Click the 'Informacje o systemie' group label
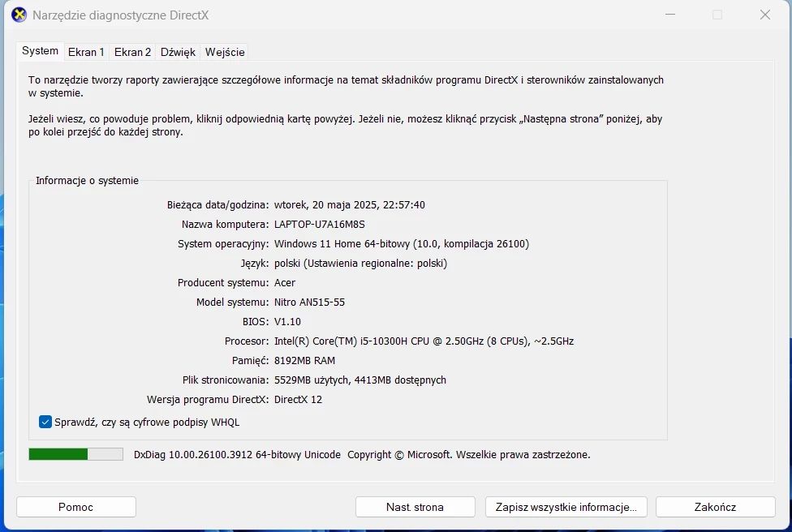 (x=87, y=181)
